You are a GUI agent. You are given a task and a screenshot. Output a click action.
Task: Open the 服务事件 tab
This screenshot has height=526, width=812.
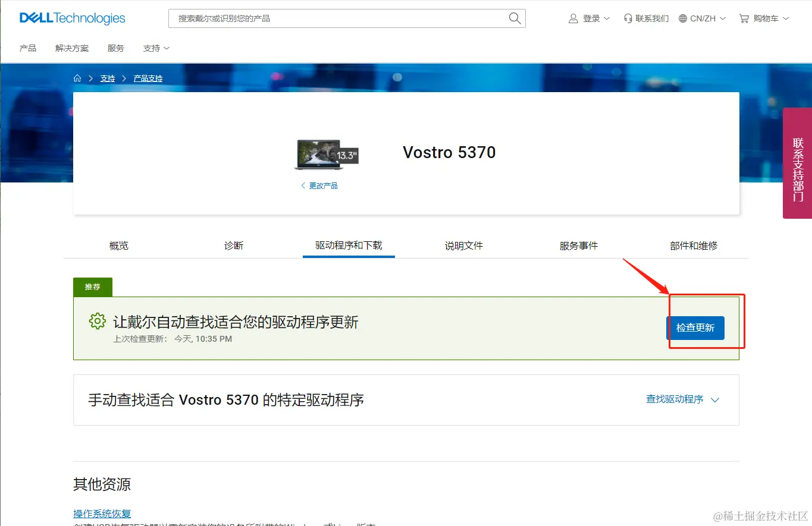pos(579,245)
